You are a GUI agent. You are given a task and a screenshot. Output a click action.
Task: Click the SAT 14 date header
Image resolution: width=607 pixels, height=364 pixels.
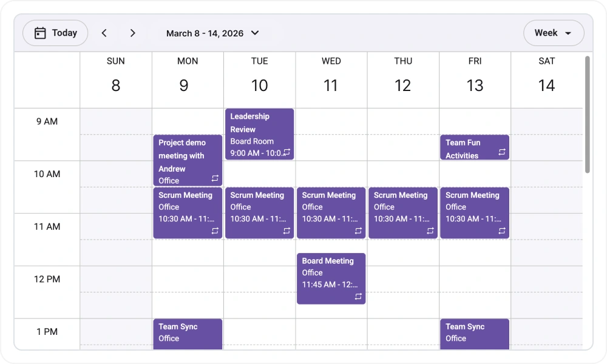(546, 76)
